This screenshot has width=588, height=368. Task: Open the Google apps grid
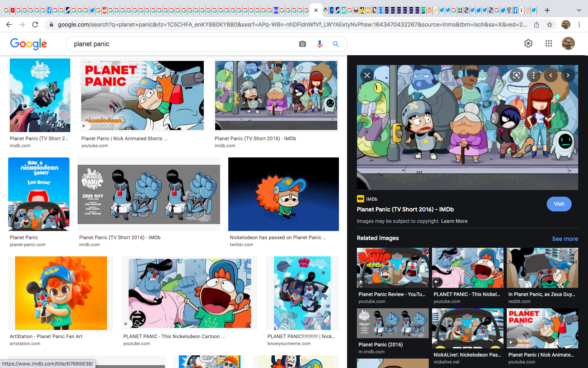(549, 43)
